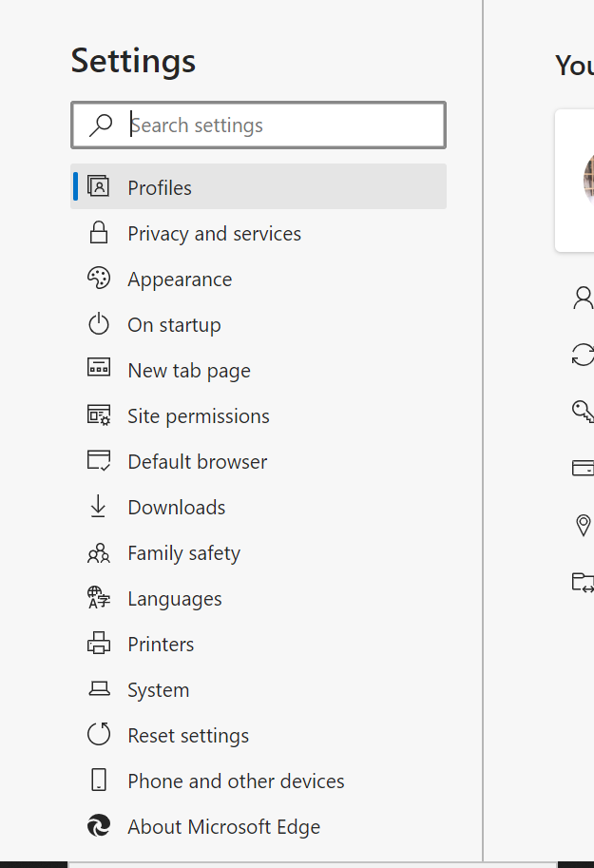The height and width of the screenshot is (868, 594).
Task: Click the Default browser checkmark icon
Action: point(98,460)
